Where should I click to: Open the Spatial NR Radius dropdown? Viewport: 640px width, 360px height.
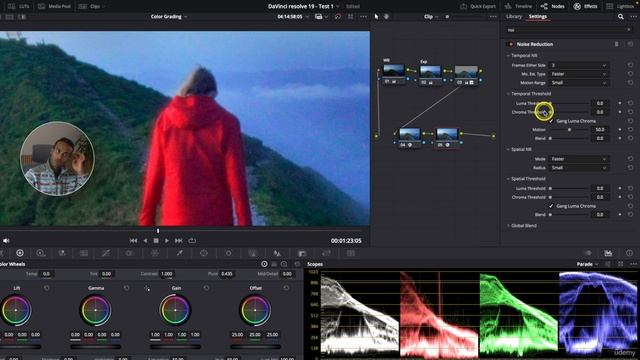point(579,168)
